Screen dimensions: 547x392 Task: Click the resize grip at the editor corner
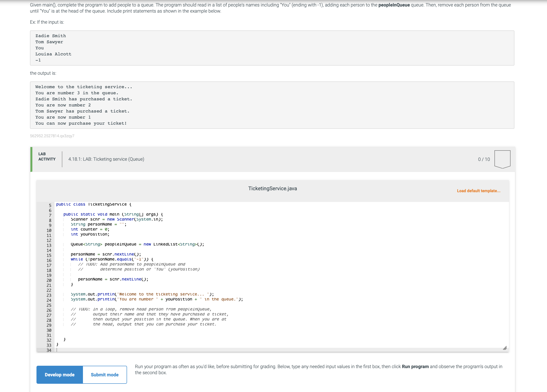point(506,348)
